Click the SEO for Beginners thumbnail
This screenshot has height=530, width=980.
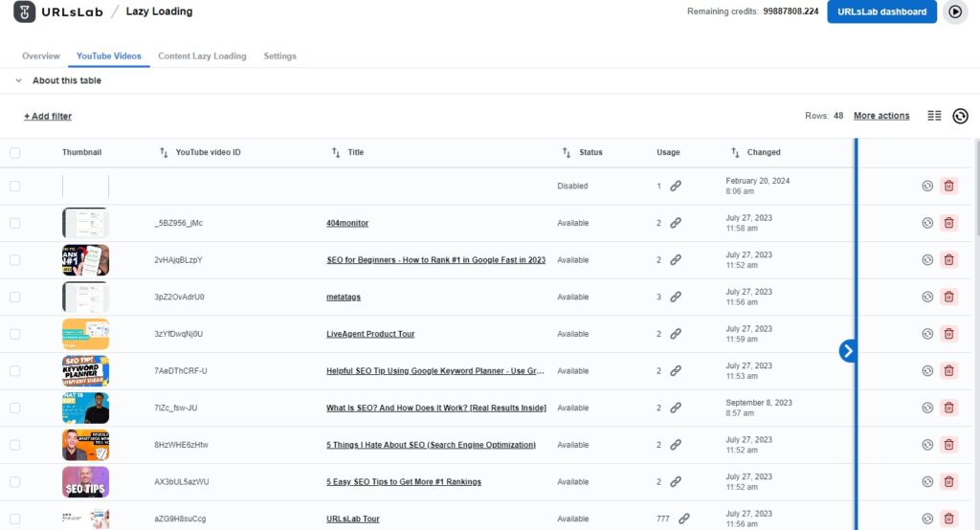point(85,260)
